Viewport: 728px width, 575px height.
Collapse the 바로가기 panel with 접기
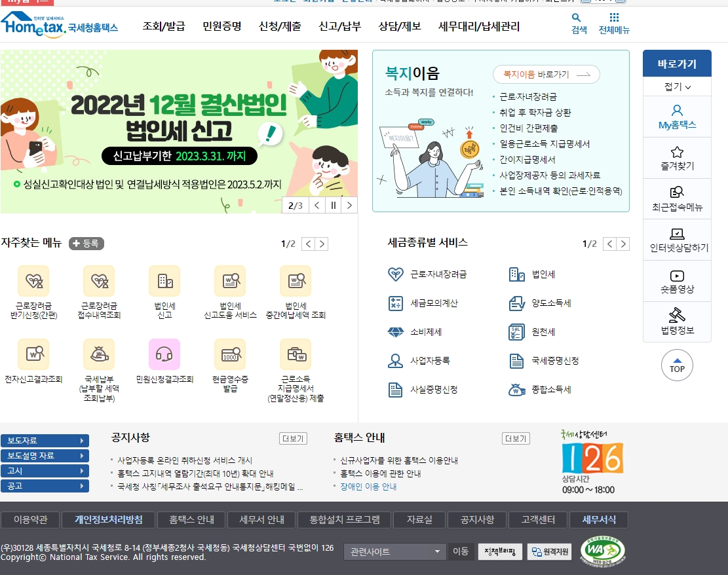pyautogui.click(x=677, y=87)
